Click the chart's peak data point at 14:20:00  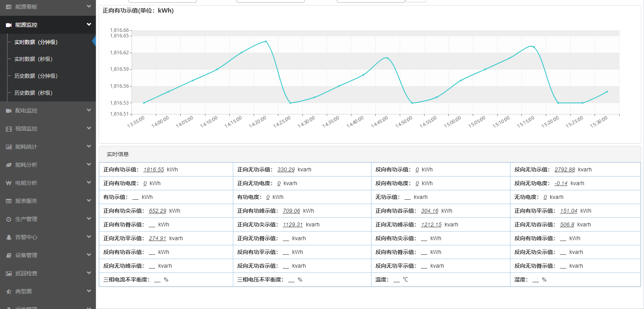click(266, 41)
